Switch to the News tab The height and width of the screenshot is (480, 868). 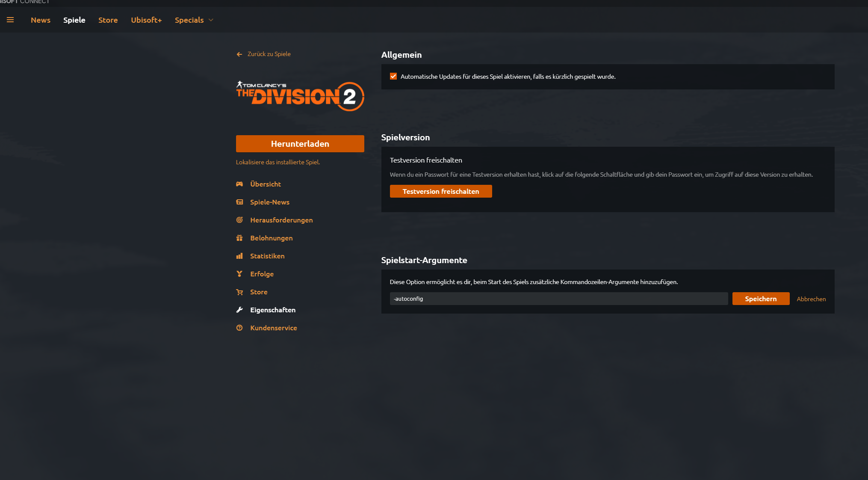(x=41, y=20)
